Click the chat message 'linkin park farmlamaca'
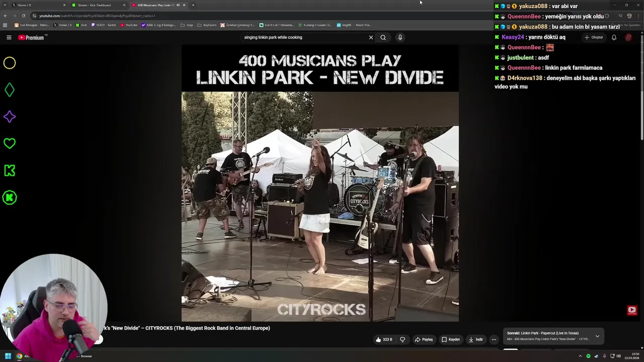 click(x=574, y=68)
